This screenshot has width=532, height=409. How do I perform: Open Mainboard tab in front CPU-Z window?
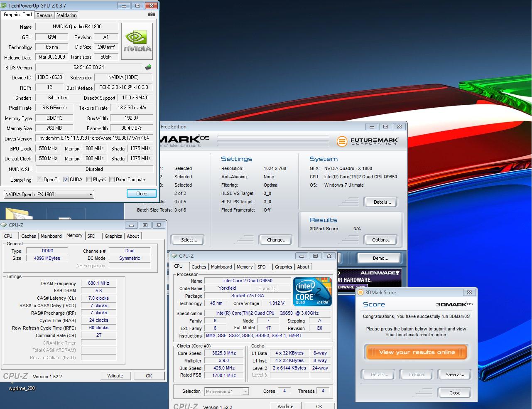[221, 267]
